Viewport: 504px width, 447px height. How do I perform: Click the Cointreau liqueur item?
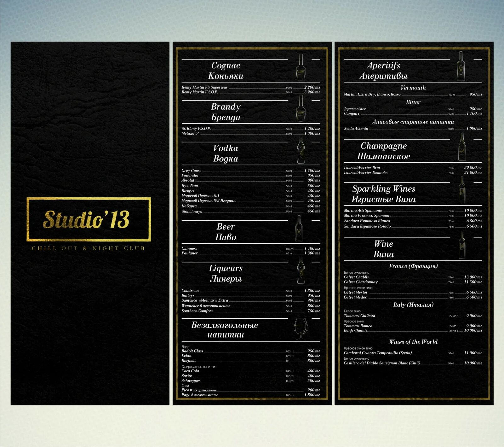251,291
